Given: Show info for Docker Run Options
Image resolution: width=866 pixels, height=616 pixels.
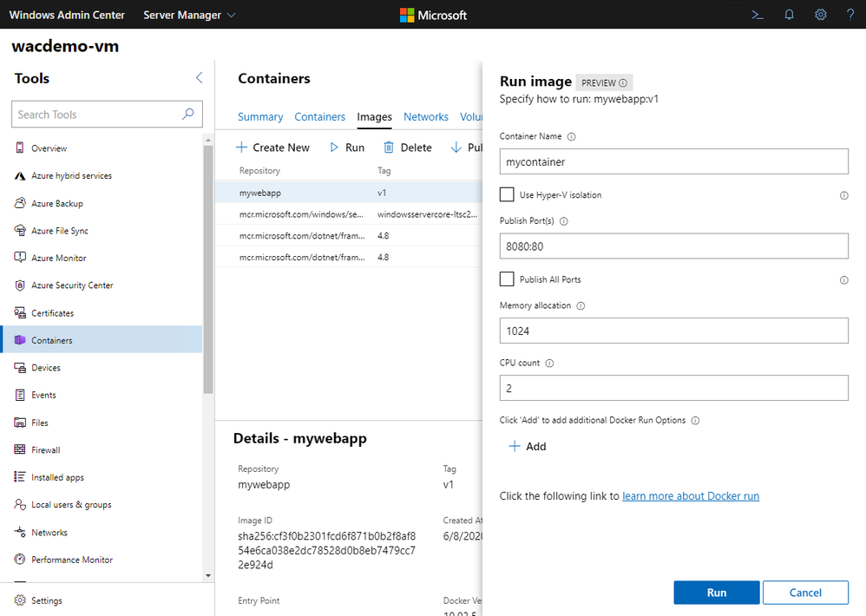Looking at the screenshot, I should coord(695,421).
